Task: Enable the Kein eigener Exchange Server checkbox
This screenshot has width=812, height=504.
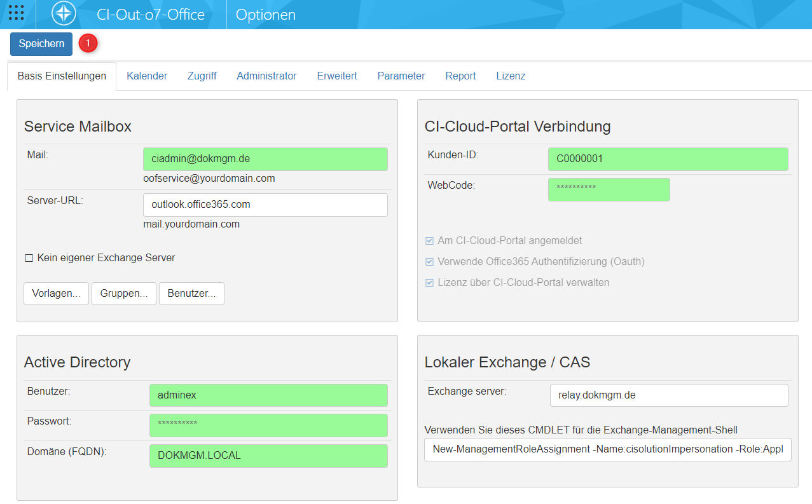Action: 28,258
